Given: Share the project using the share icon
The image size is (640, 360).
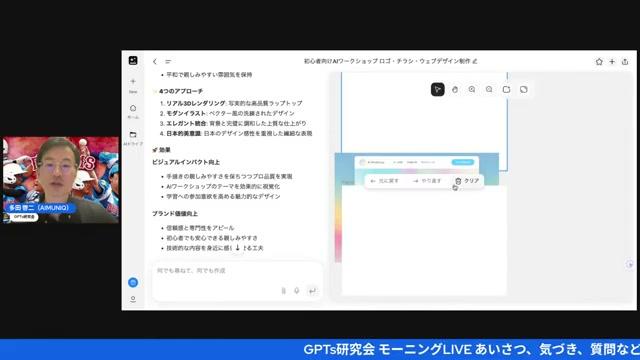Looking at the screenshot, I should click(x=625, y=62).
